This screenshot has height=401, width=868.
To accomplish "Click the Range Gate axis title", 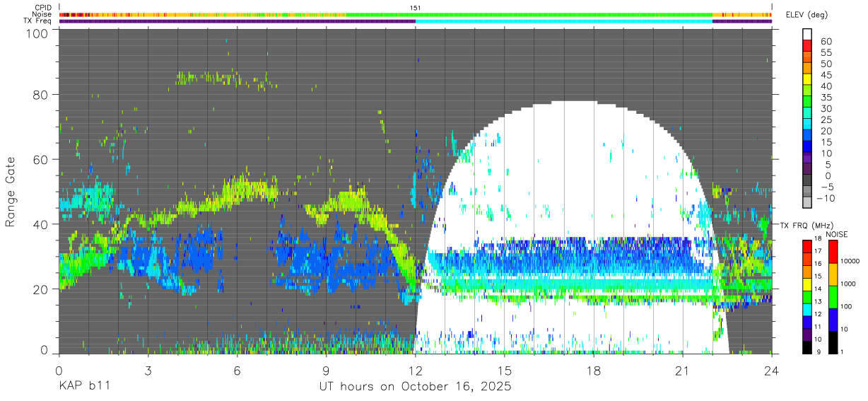I will tap(11, 192).
